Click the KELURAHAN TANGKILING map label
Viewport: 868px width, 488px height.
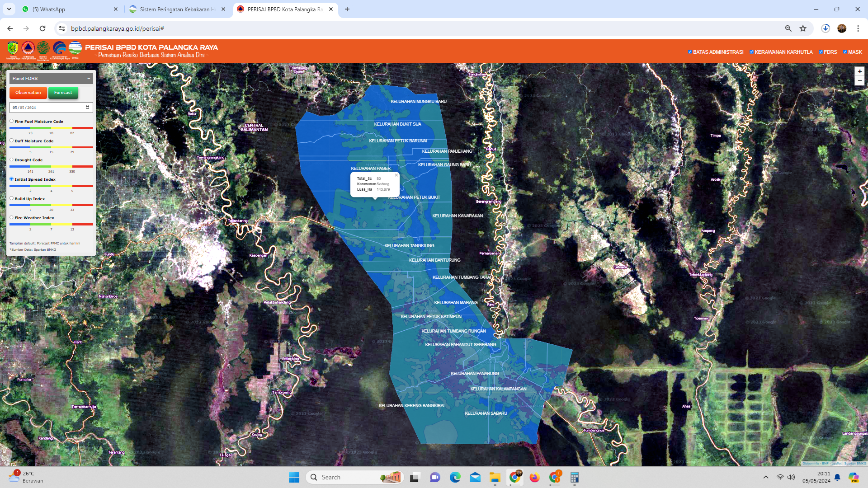[x=409, y=246]
